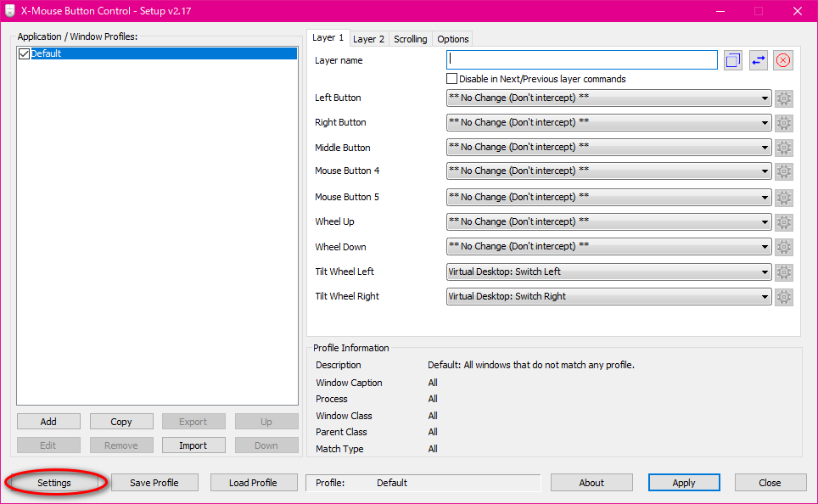
Task: Click the swap layer arrows icon
Action: (x=758, y=60)
